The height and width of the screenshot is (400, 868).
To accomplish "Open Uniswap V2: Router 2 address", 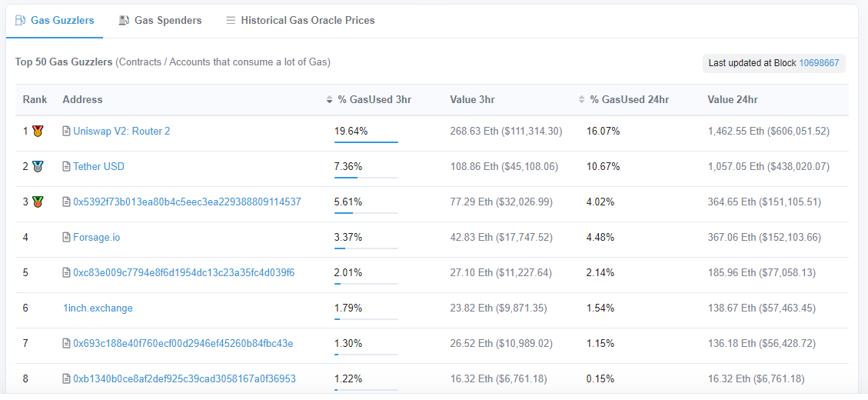I will [121, 132].
